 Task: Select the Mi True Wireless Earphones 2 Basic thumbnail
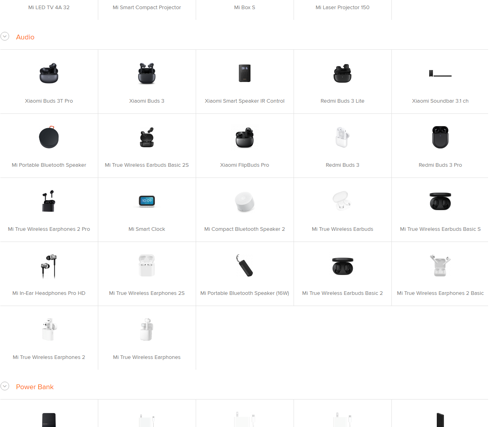click(x=440, y=266)
